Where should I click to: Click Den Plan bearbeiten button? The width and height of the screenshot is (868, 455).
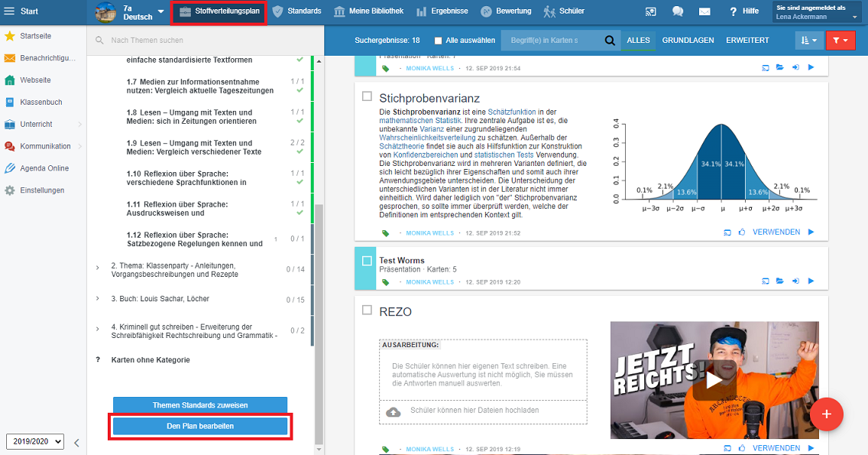pos(200,426)
